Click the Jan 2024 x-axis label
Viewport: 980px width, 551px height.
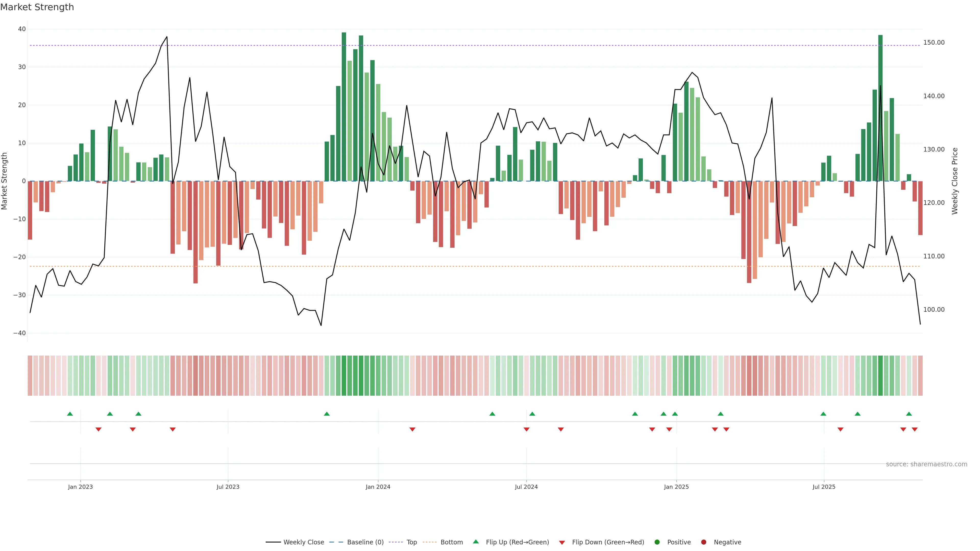click(x=378, y=487)
